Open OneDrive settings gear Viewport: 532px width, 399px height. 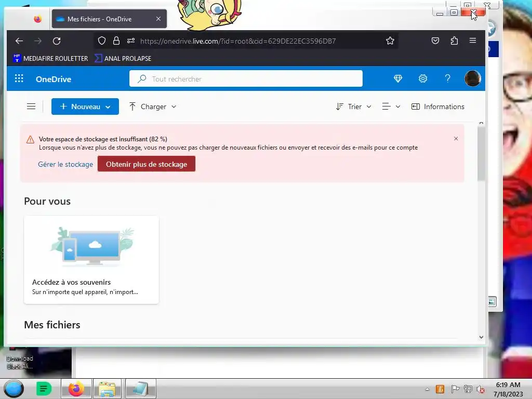coord(423,79)
